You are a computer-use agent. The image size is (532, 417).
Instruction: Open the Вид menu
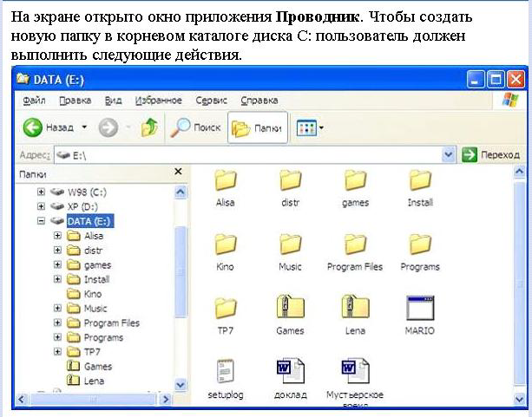113,101
